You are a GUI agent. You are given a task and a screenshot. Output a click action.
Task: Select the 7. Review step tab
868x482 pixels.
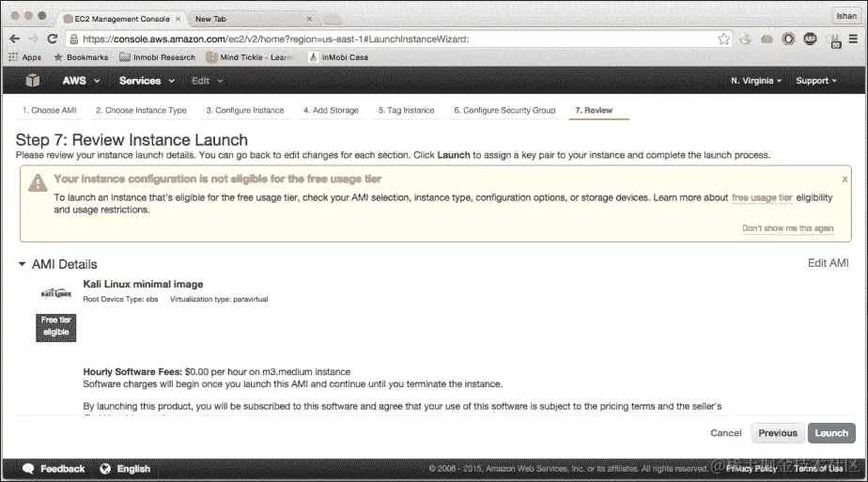[594, 111]
